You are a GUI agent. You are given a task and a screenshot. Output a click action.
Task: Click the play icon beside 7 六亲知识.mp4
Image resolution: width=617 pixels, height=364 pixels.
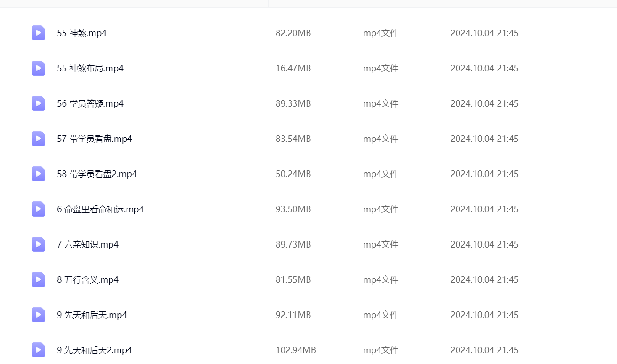click(x=39, y=244)
